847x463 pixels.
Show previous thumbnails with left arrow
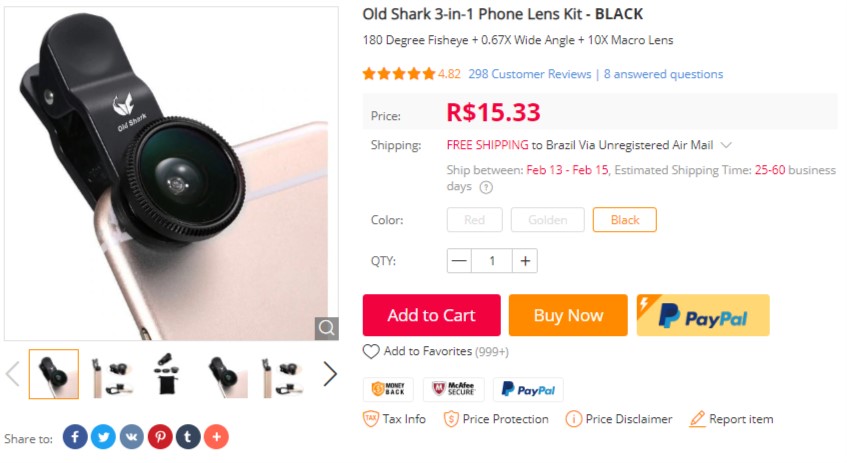(13, 374)
